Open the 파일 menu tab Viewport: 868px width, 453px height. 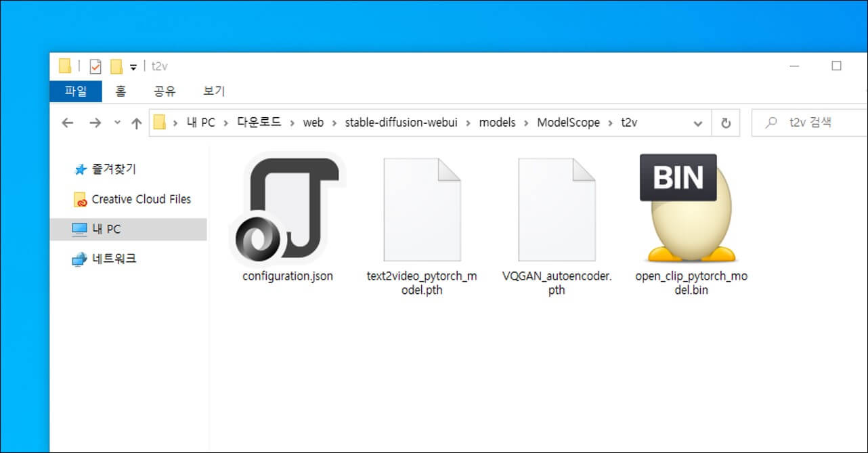(x=76, y=91)
